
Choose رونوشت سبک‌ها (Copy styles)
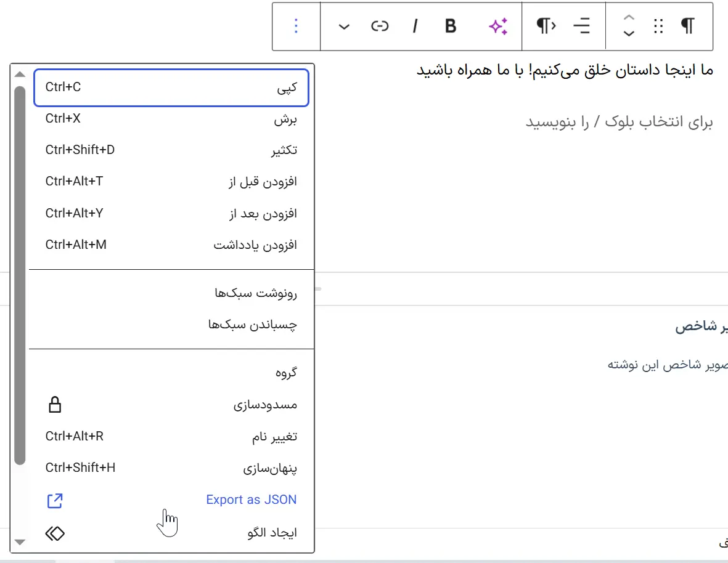tap(171, 293)
